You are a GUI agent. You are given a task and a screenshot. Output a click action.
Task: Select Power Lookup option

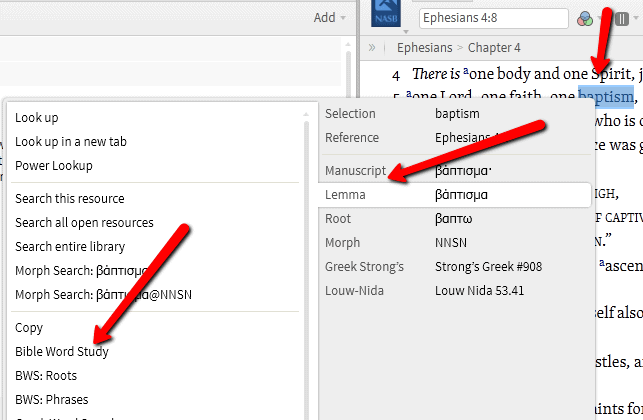(x=54, y=165)
